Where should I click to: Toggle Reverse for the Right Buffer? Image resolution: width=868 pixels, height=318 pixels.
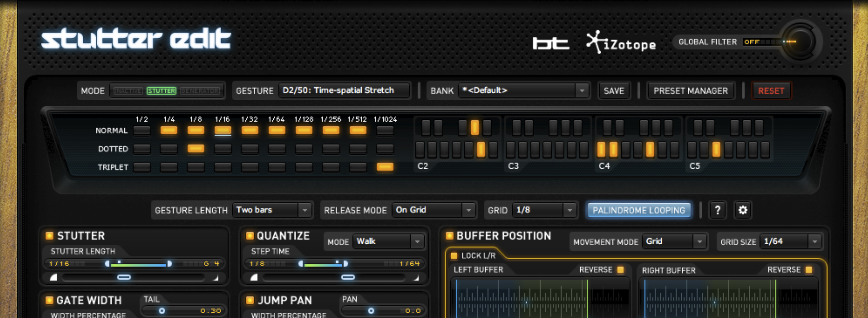809,270
